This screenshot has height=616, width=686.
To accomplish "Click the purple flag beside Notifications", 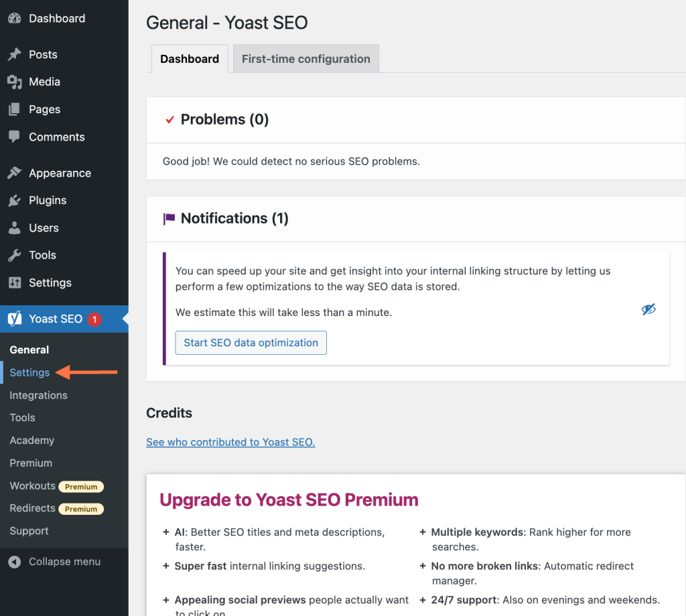I will pyautogui.click(x=169, y=218).
